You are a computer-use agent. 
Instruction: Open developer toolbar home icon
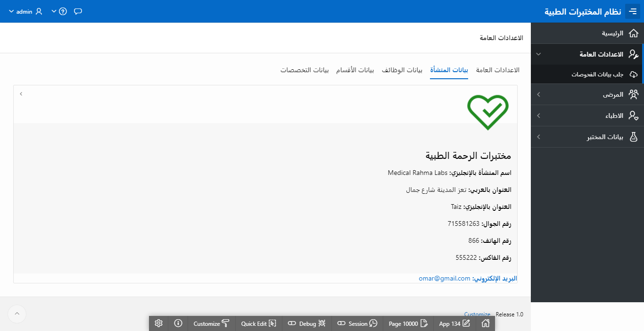tap(485, 323)
